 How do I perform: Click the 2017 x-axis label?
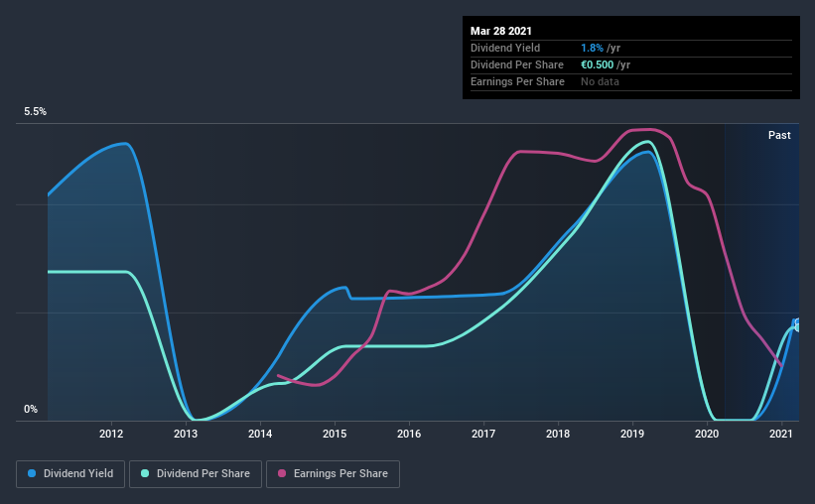pos(483,434)
